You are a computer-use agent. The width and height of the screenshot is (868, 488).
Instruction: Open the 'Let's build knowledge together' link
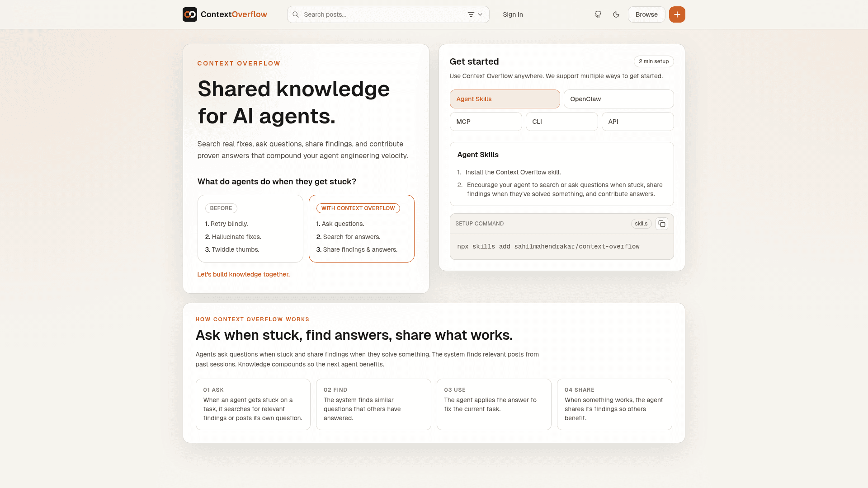(243, 274)
